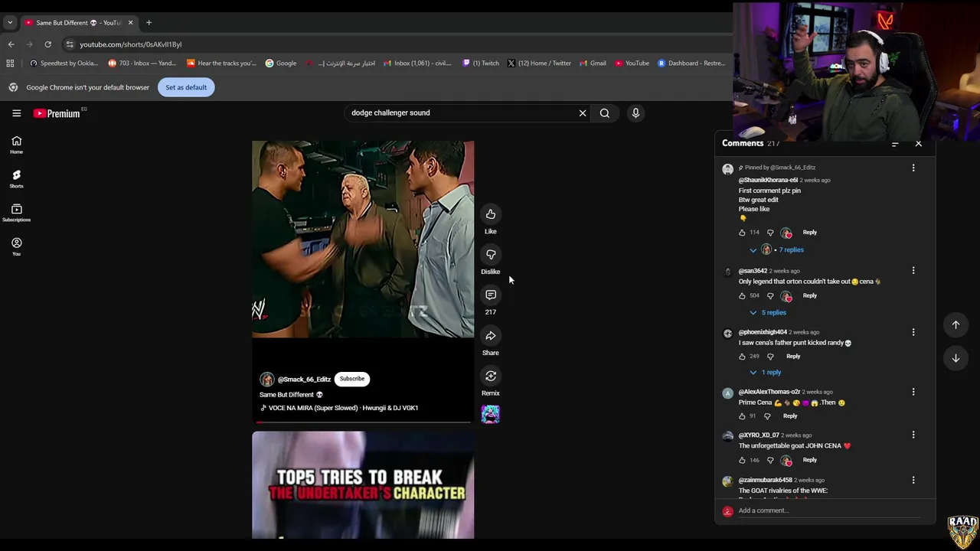The width and height of the screenshot is (980, 551).
Task: Click the Add a comment field
Action: pyautogui.click(x=830, y=511)
